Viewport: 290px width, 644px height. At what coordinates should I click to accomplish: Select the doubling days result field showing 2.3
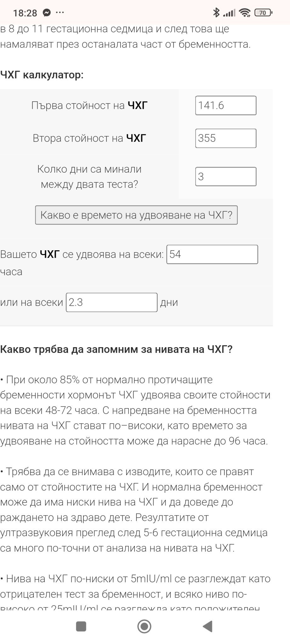111,303
